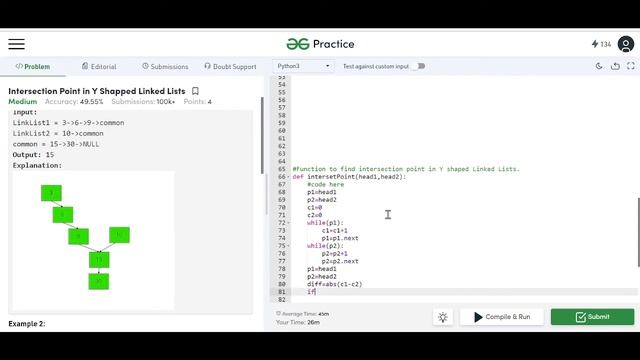Open the hamburger navigation menu
Screen dimensions: 640x360
pyautogui.click(x=16, y=44)
